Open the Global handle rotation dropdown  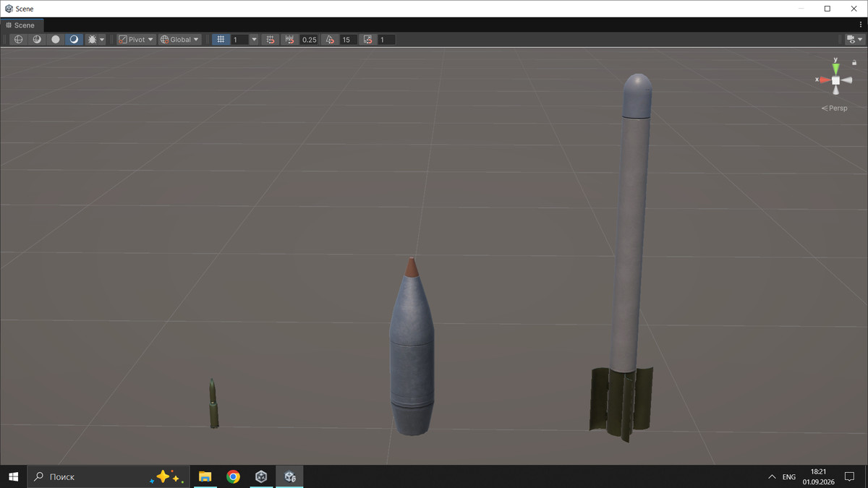tap(180, 40)
